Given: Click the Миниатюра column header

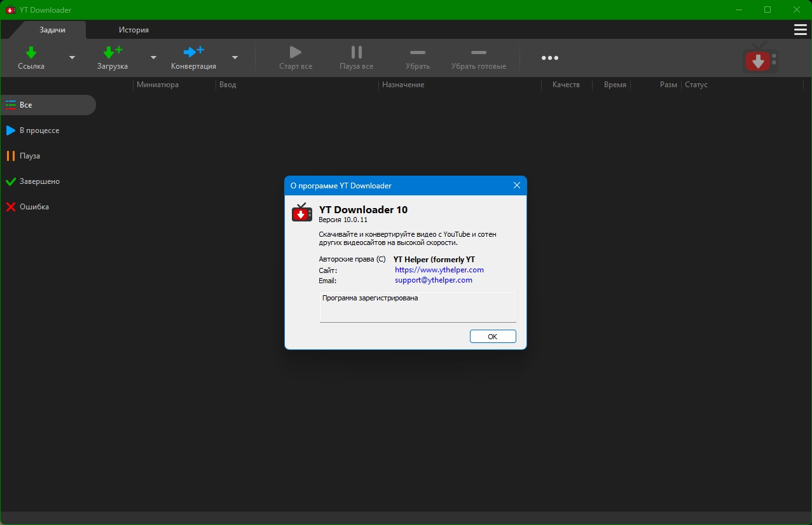Looking at the screenshot, I should (x=174, y=85).
